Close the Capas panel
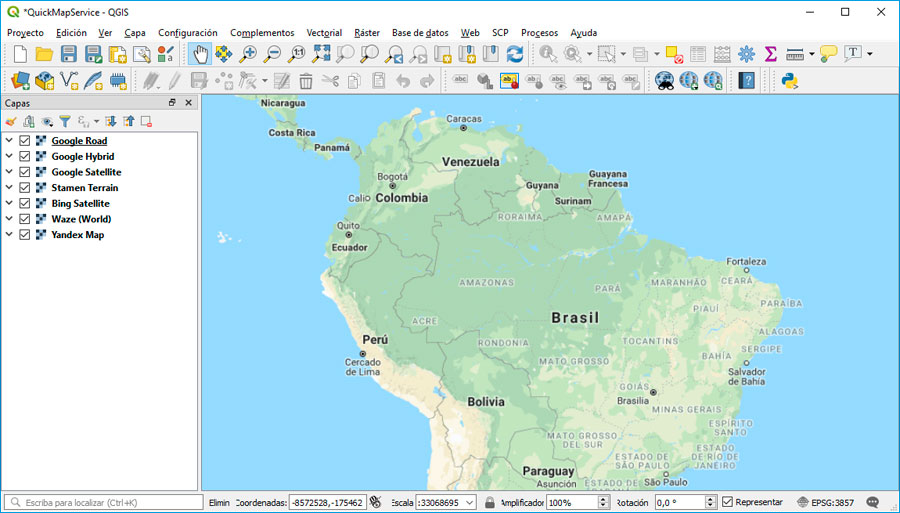 (x=188, y=103)
